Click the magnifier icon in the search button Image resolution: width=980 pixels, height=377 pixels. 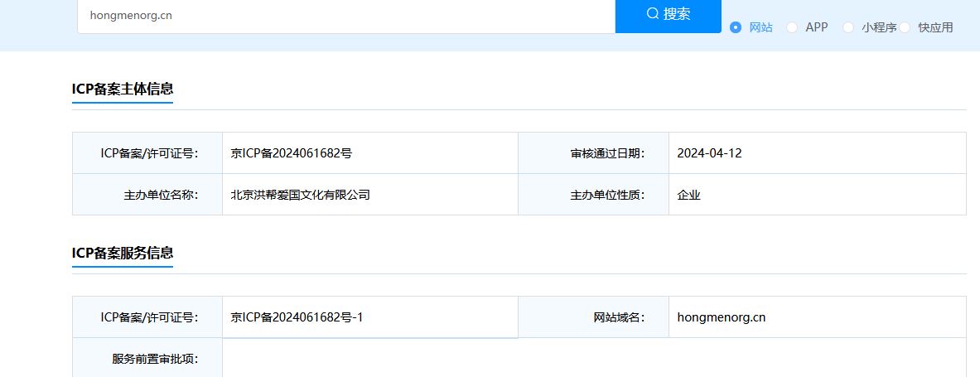(653, 13)
